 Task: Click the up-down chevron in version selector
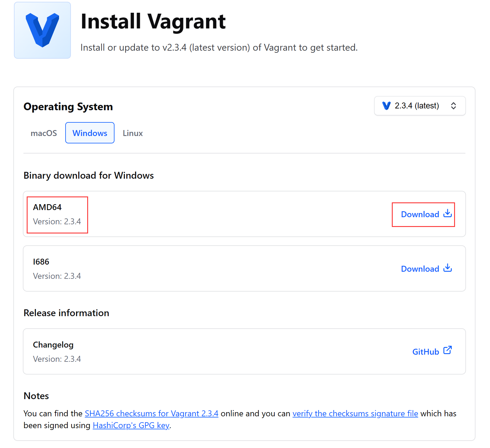coord(453,106)
